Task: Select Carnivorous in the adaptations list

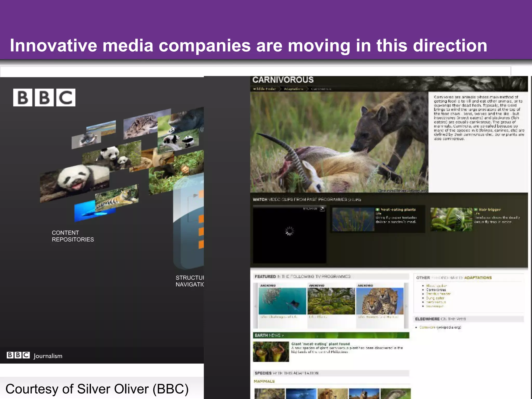Action: point(436,290)
